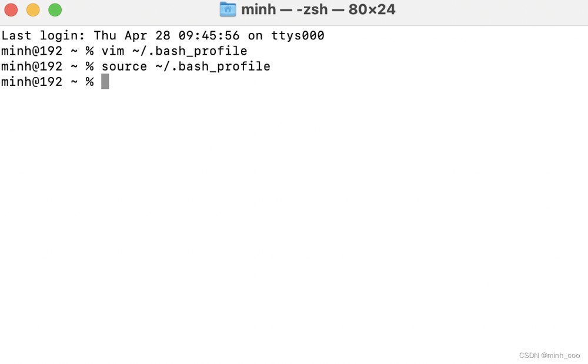
Task: Click the "source" command word
Action: coord(124,66)
